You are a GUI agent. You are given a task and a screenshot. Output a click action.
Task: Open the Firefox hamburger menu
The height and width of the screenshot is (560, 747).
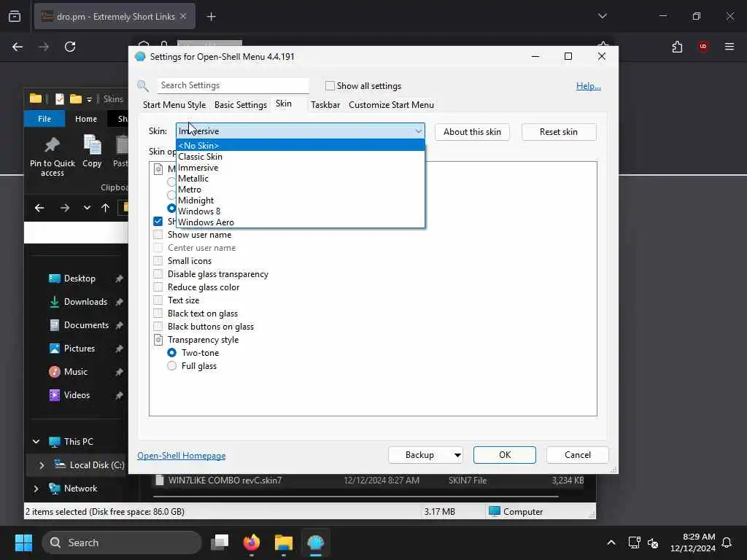(x=729, y=47)
